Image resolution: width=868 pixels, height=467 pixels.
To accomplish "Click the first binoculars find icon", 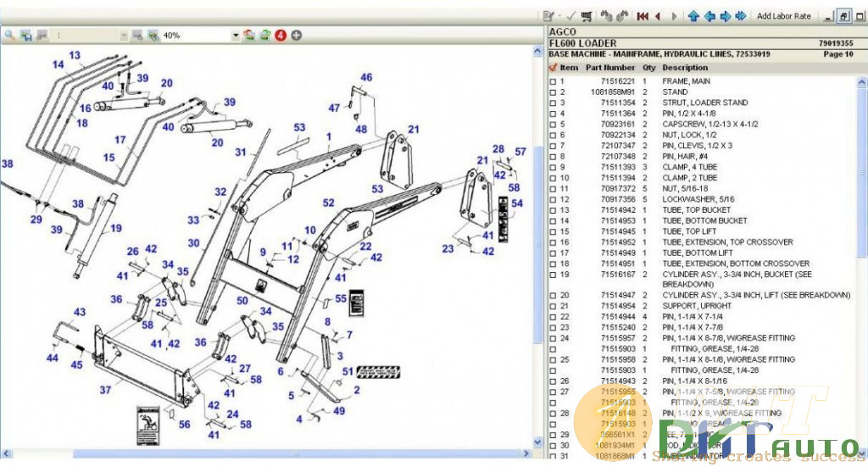I will 607,16.
